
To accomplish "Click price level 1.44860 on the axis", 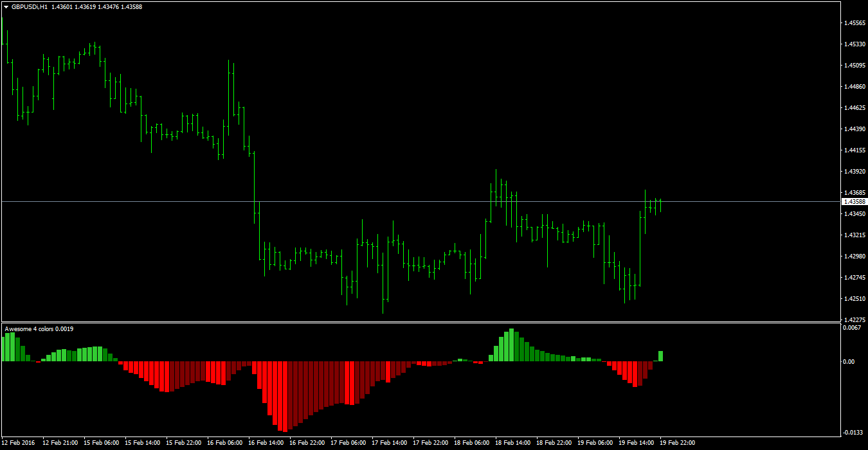I will point(854,87).
